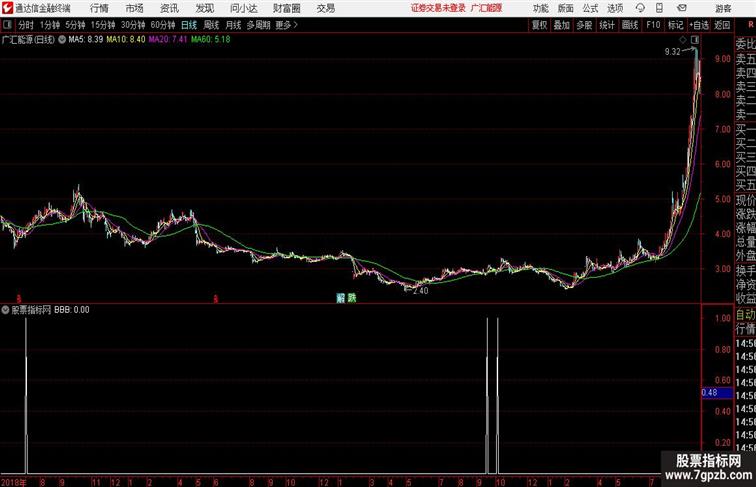Switch to the 分时 period tab

[26, 25]
